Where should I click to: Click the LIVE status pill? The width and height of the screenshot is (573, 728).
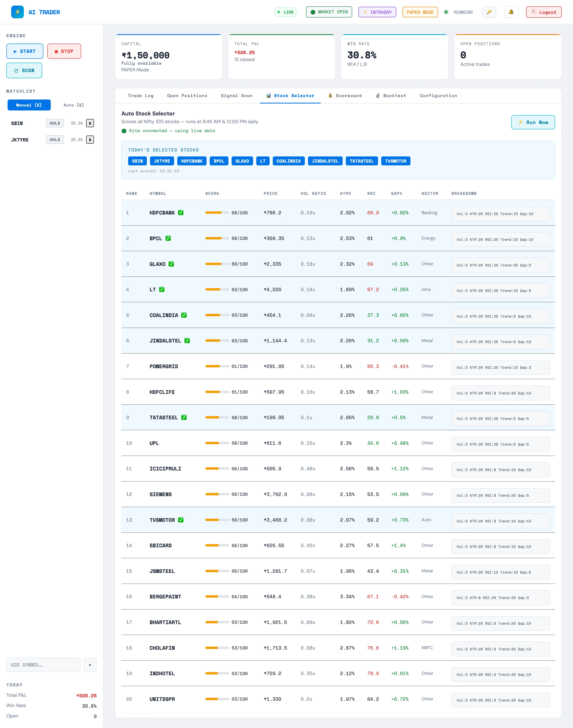click(286, 12)
